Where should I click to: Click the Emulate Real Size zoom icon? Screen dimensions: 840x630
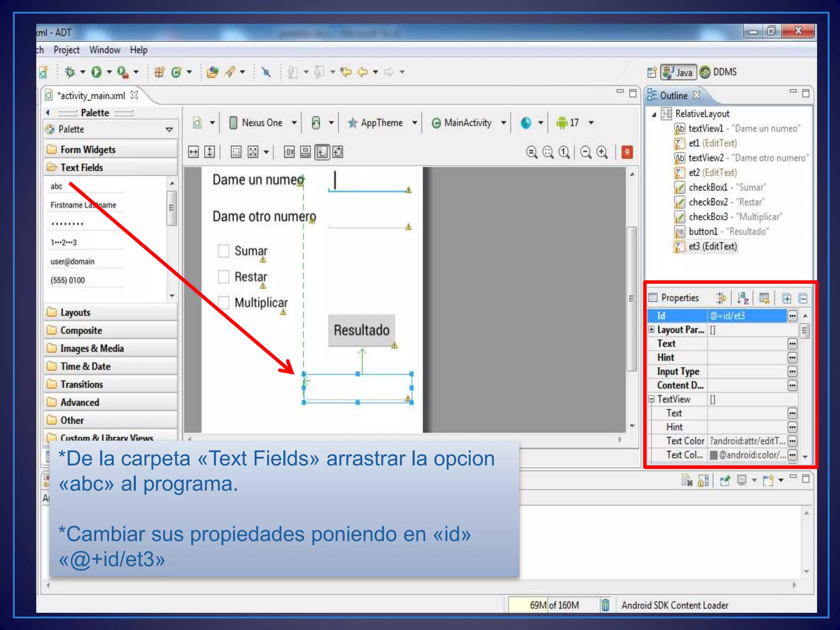coord(532,152)
